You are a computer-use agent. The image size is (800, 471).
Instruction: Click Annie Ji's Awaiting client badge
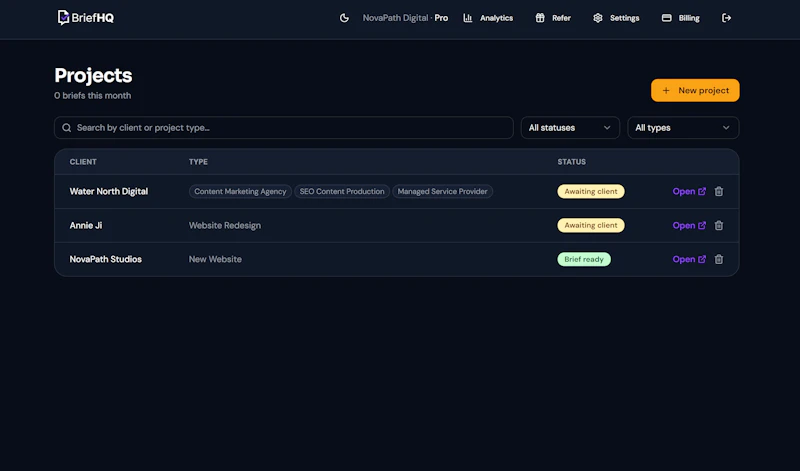pyautogui.click(x=591, y=225)
